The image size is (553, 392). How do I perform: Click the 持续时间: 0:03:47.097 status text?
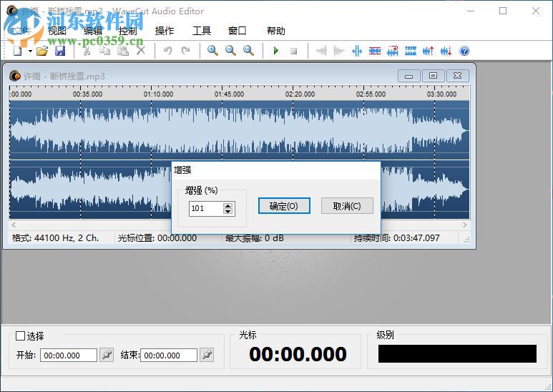pyautogui.click(x=397, y=238)
